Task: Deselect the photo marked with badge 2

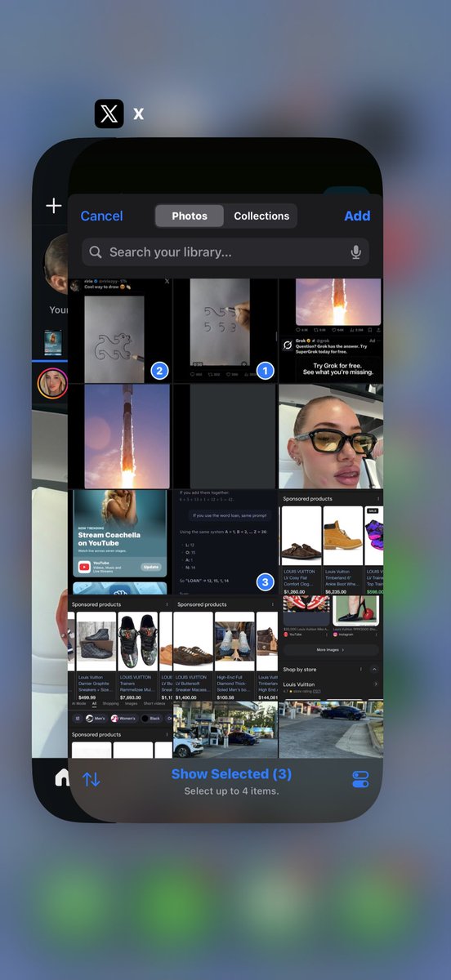Action: click(x=119, y=331)
